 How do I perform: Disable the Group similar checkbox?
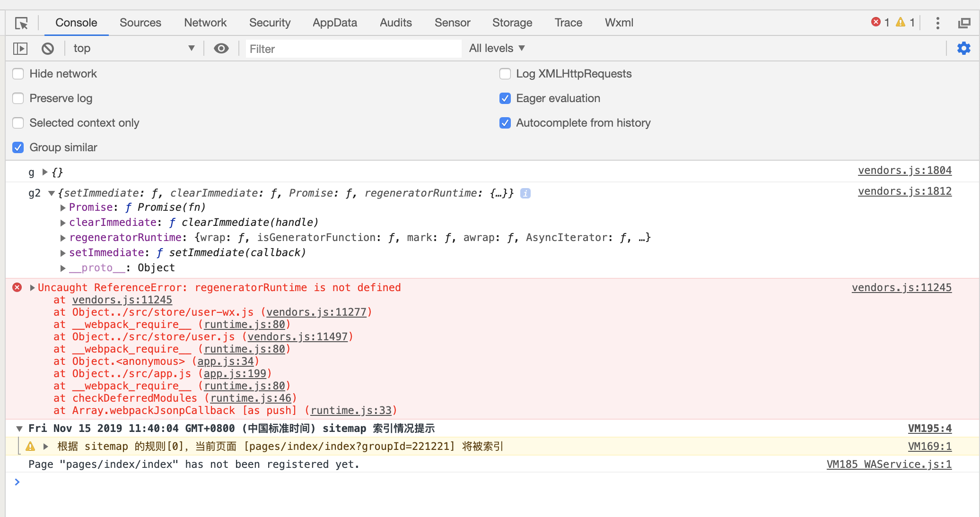[18, 147]
